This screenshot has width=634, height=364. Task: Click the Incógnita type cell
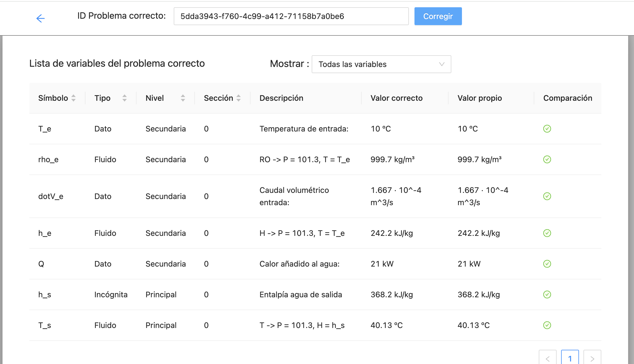111,294
